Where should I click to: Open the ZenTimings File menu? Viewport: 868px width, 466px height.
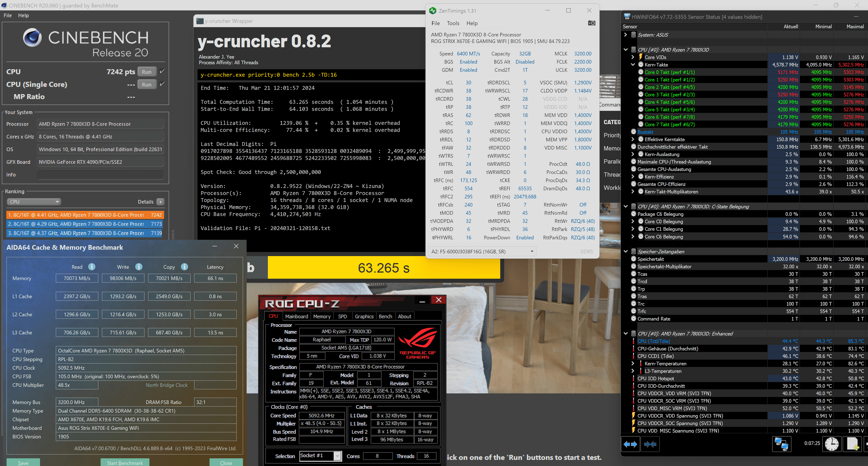(435, 23)
